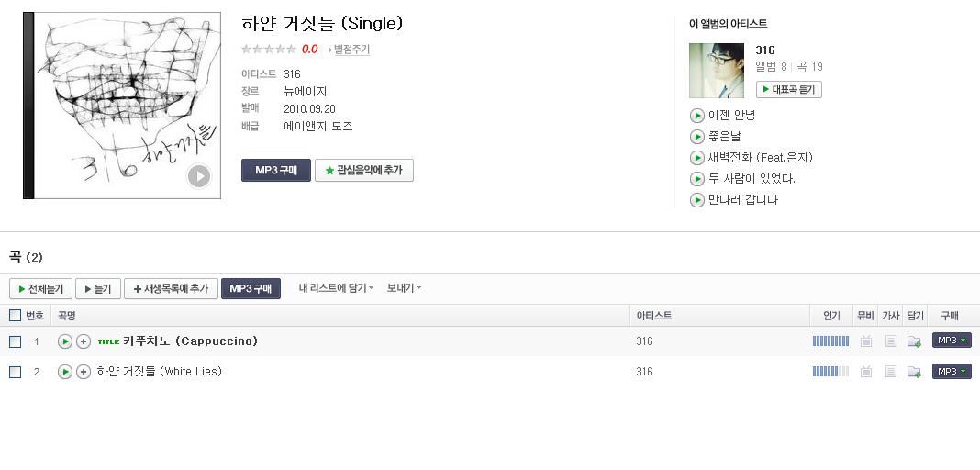Tick checkbox for track 2

(x=15, y=373)
